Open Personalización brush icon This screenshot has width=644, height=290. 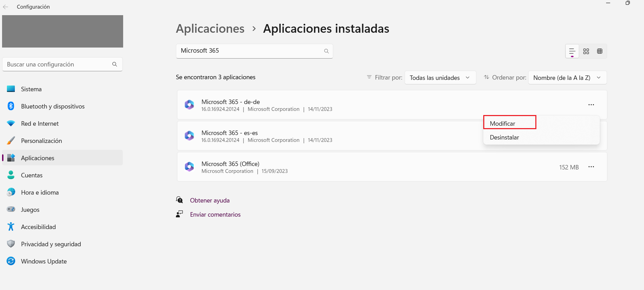[11, 141]
